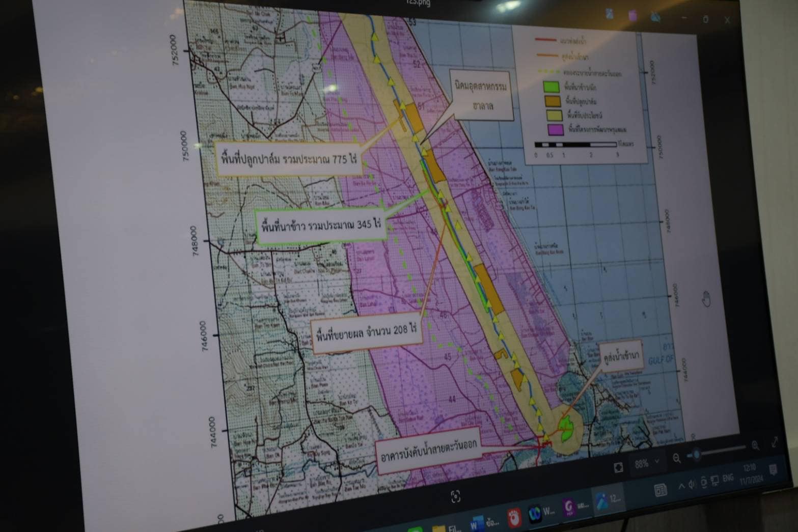The image size is (798, 532).
Task: Open the purple PDF app in taskbar
Action: (575, 507)
